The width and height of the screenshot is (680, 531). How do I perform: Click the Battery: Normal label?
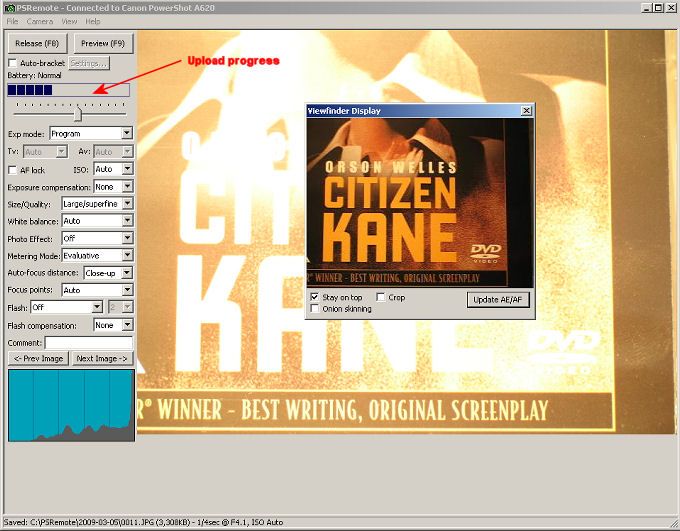pos(34,75)
